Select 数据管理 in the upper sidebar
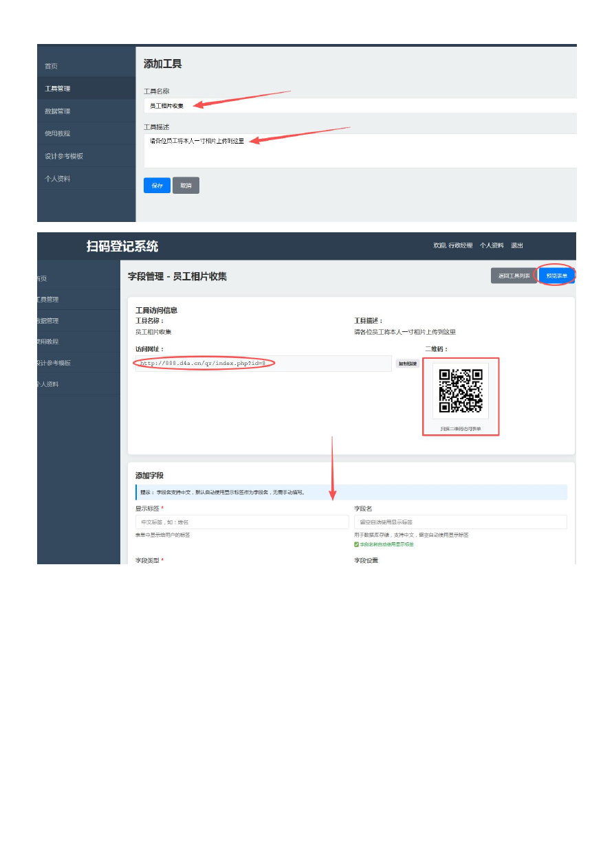This screenshot has width=614, height=868. click(x=58, y=111)
